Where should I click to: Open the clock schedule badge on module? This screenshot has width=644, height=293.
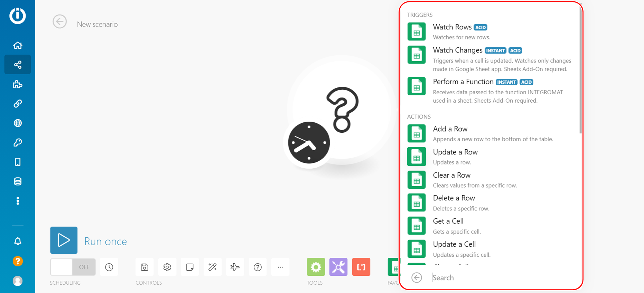pyautogui.click(x=309, y=143)
